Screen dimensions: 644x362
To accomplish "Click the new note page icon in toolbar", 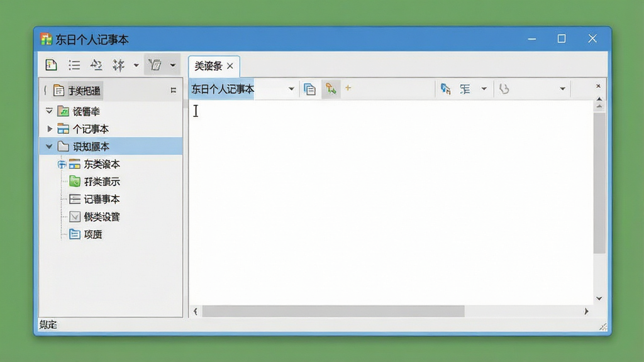I will point(51,65).
